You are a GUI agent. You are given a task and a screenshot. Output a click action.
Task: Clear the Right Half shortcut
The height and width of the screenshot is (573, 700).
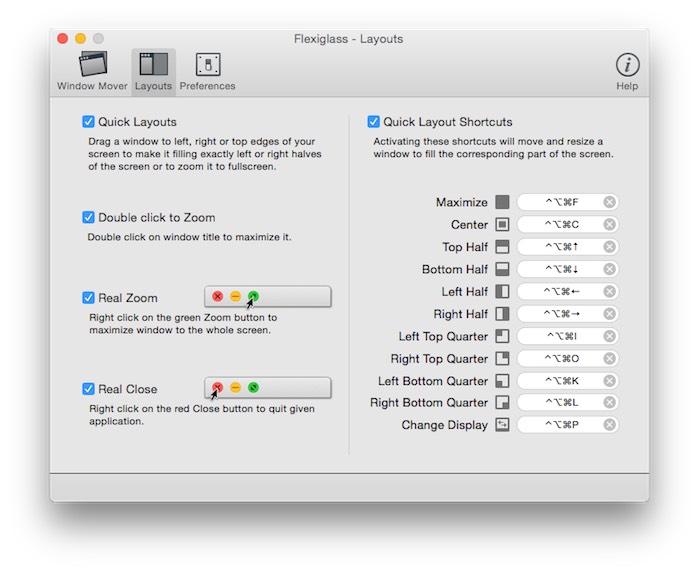(609, 314)
